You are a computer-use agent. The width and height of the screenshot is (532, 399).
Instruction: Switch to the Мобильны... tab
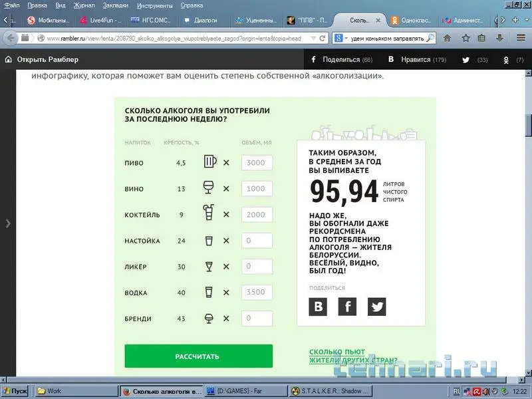click(48, 21)
